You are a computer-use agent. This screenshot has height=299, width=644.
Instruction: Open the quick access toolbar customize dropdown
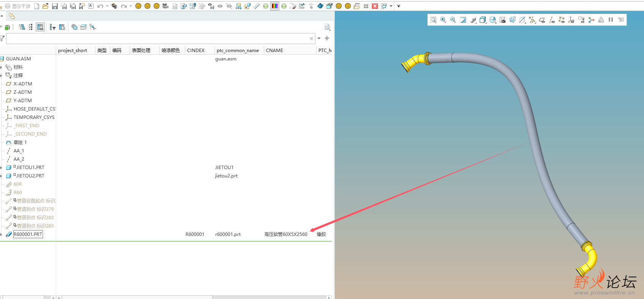(x=398, y=6)
